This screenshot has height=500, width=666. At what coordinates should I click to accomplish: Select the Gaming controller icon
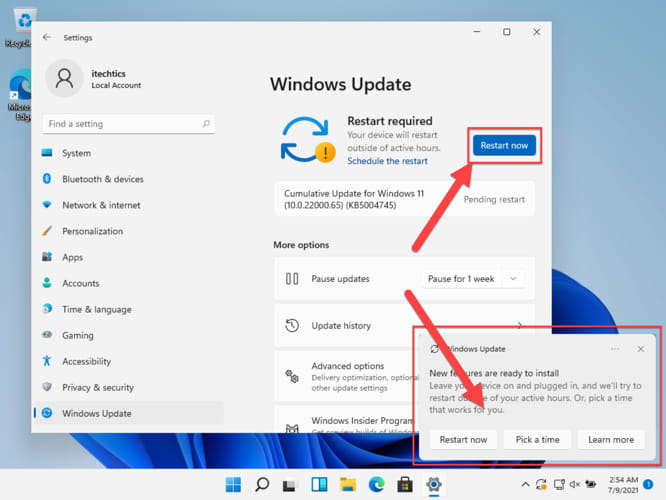[x=47, y=335]
